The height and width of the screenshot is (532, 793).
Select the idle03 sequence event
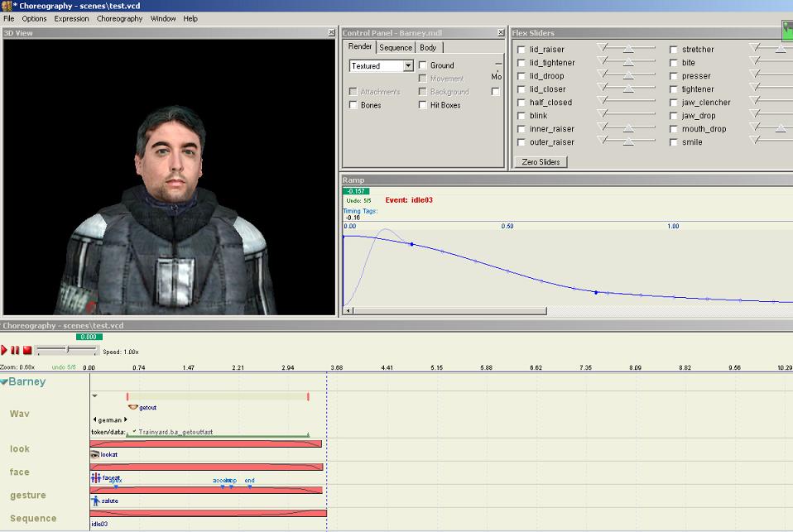point(99,524)
